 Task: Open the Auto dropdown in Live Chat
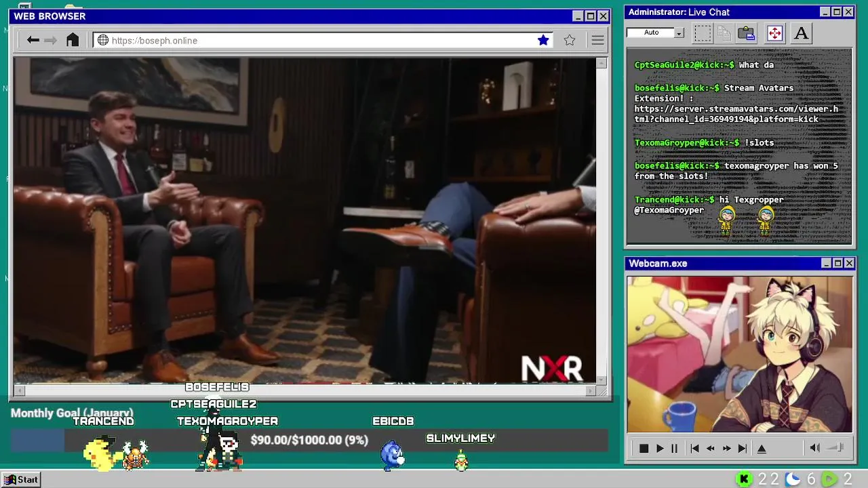pyautogui.click(x=679, y=33)
